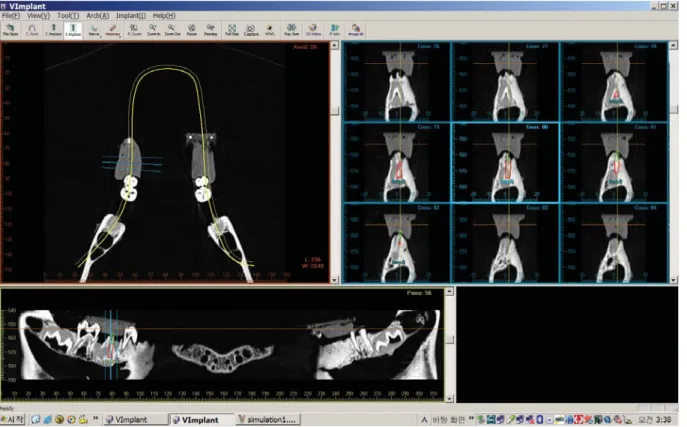Open the 3D Make tool
The image size is (687, 427).
tap(313, 30)
